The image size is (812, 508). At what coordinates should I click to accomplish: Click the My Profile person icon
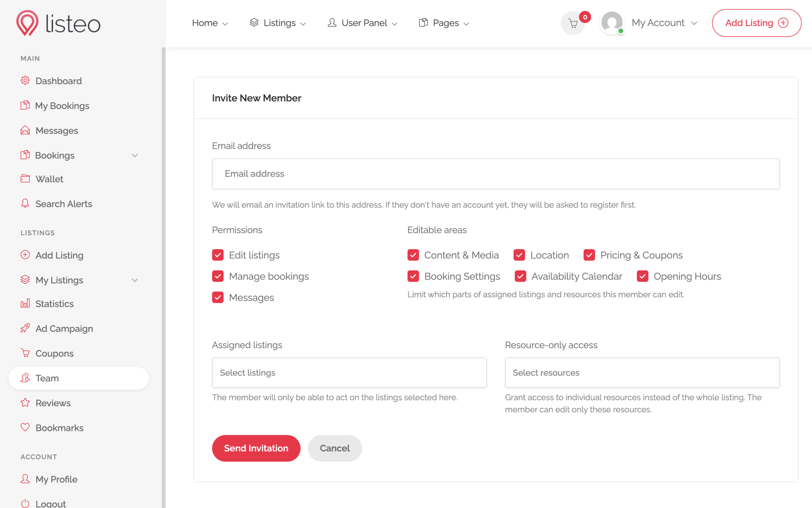click(25, 479)
